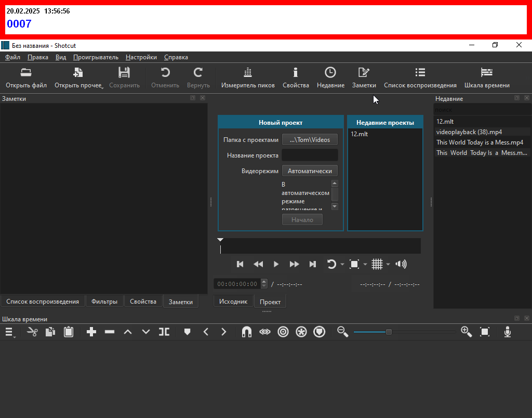
Task: Click the projects folder ...\Tom\Videos button
Action: point(310,139)
